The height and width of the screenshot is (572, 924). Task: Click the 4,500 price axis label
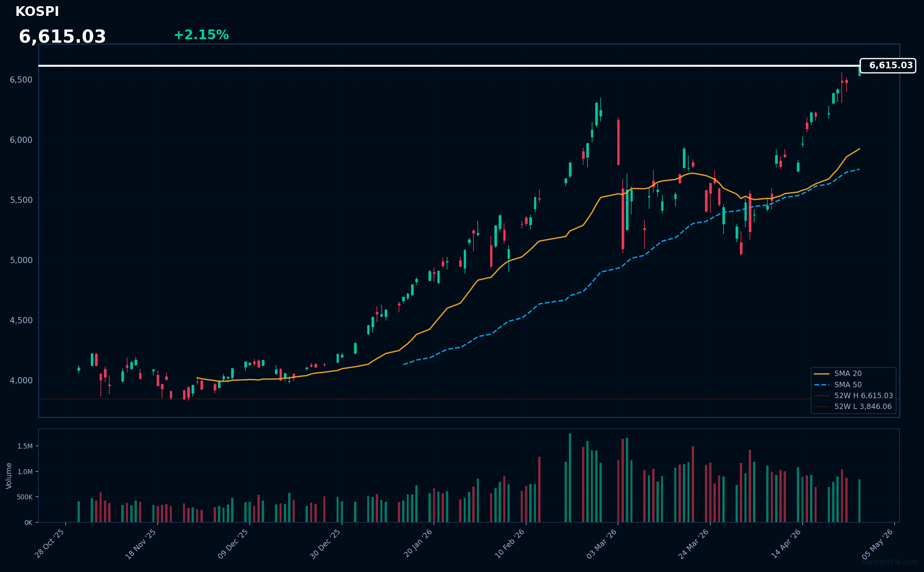21,321
